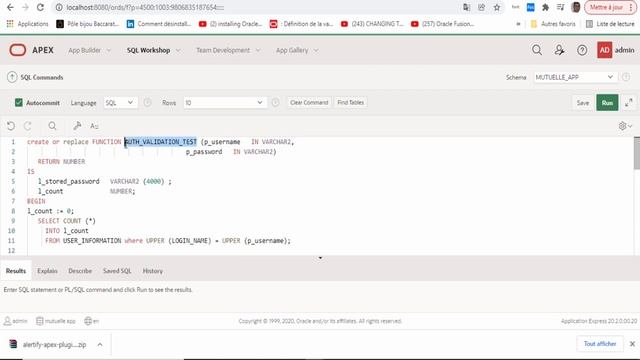The image size is (640, 360).
Task: Open the Language SQL dropdown
Action: 120,102
